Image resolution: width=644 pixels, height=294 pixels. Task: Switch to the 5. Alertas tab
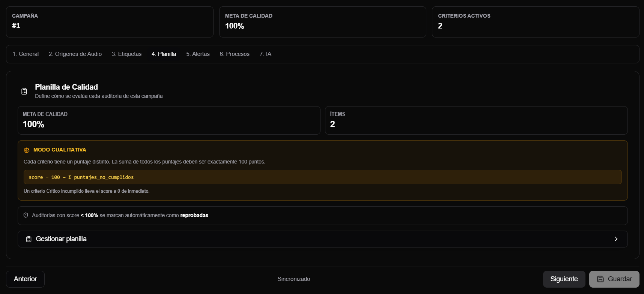click(x=198, y=54)
